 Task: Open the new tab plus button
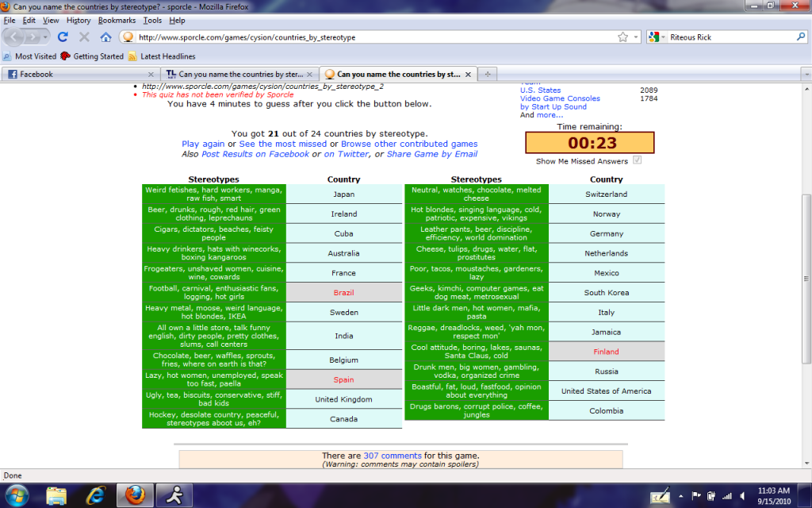tap(487, 74)
